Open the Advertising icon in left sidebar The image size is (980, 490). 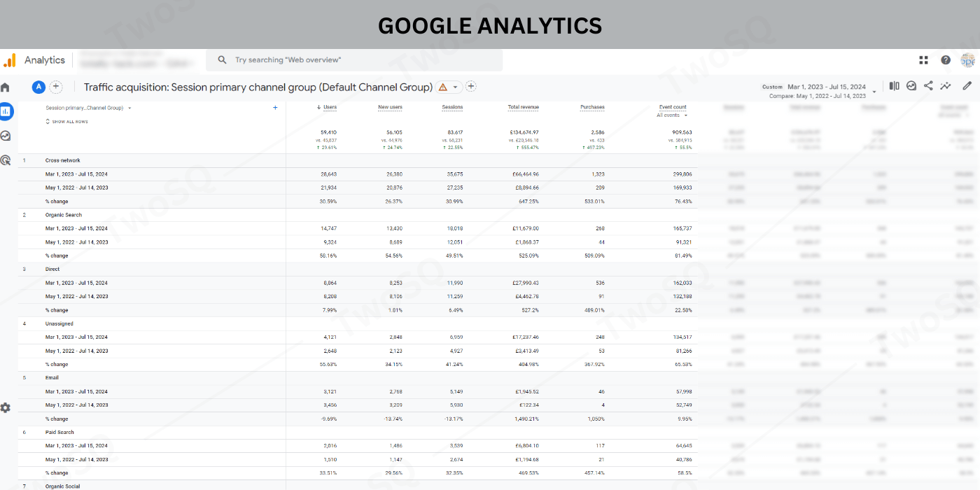point(6,160)
